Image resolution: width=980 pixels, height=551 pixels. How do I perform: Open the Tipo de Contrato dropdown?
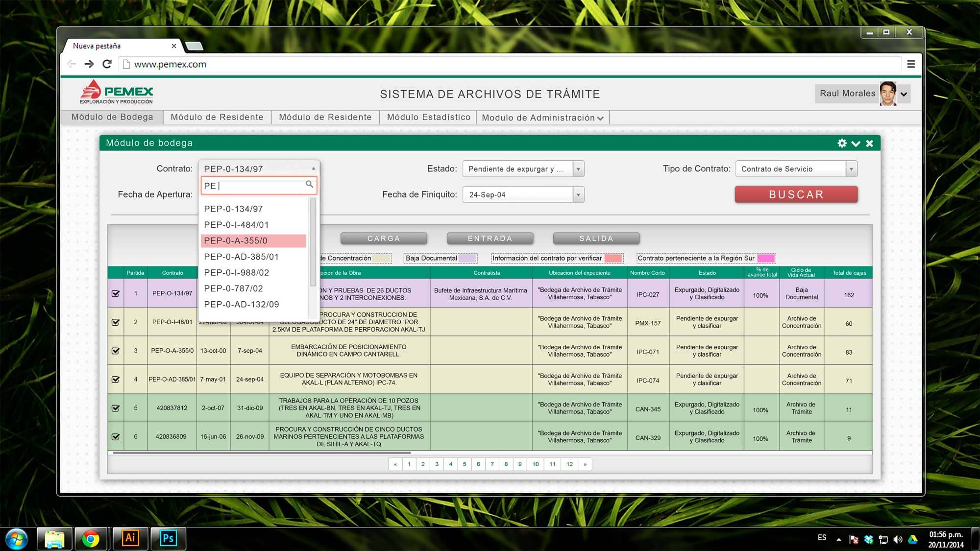851,169
